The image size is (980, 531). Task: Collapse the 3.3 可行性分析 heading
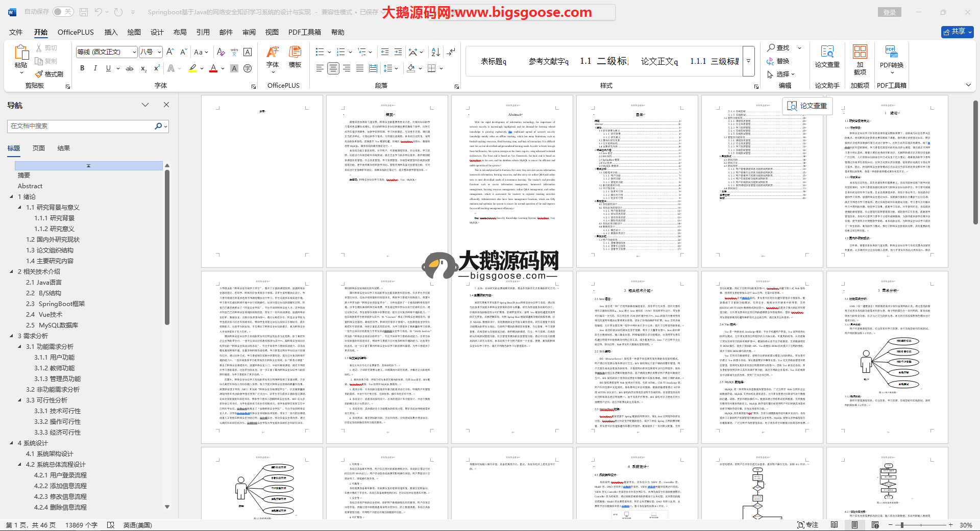coord(20,400)
